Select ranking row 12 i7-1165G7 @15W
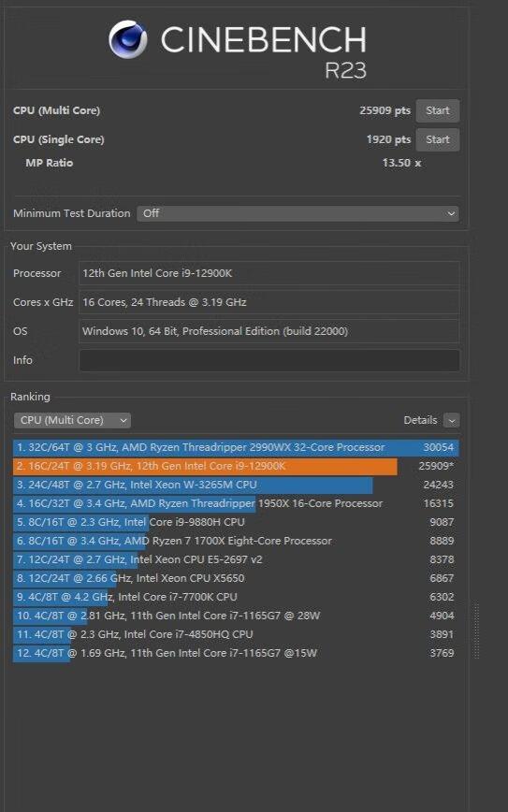Image resolution: width=508 pixels, height=812 pixels. point(236,653)
